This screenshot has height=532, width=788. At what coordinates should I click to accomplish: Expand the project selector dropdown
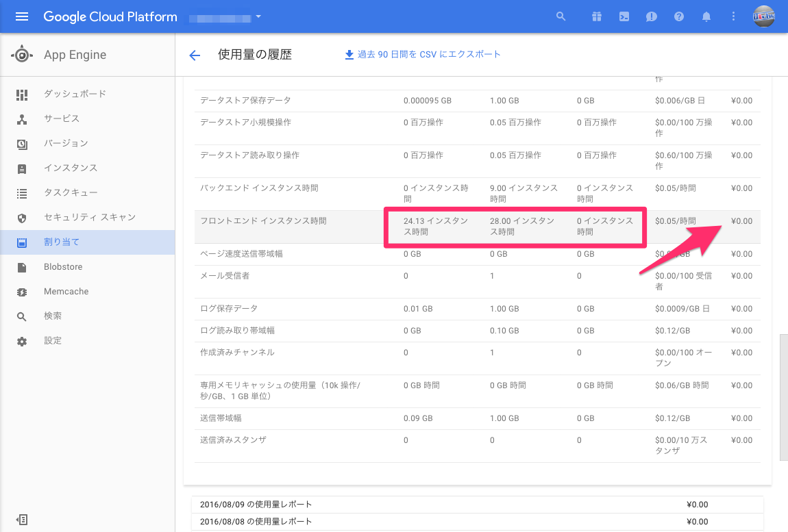point(225,18)
